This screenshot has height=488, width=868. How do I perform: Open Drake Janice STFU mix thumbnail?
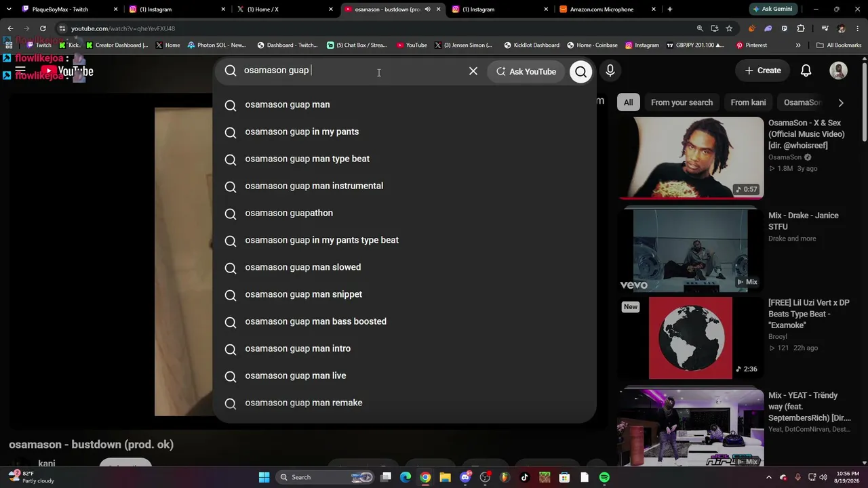[691, 250]
